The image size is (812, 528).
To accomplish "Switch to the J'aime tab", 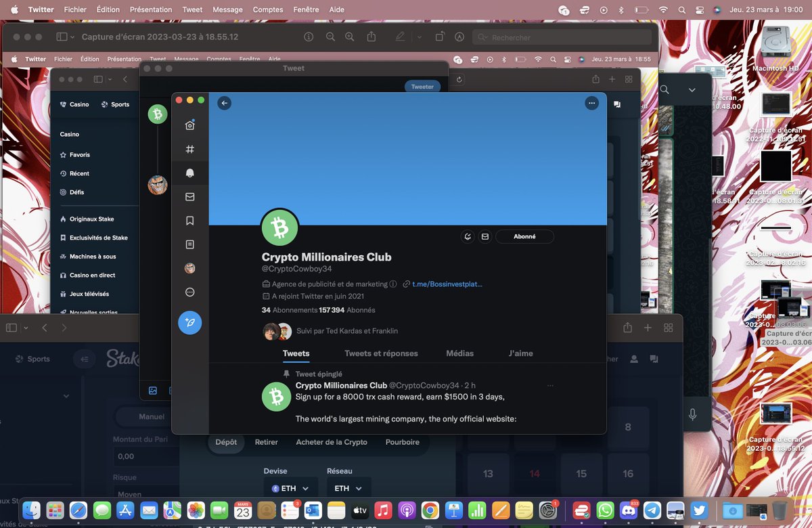I will coord(521,353).
